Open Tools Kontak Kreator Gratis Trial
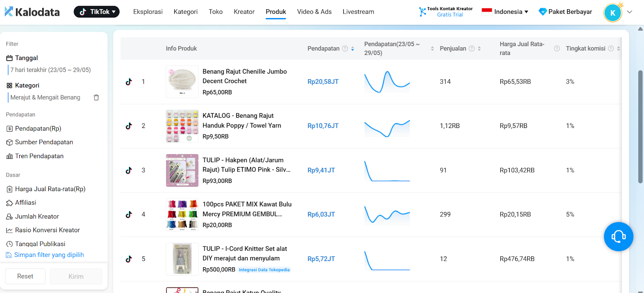This screenshot has width=644, height=293. (446, 12)
